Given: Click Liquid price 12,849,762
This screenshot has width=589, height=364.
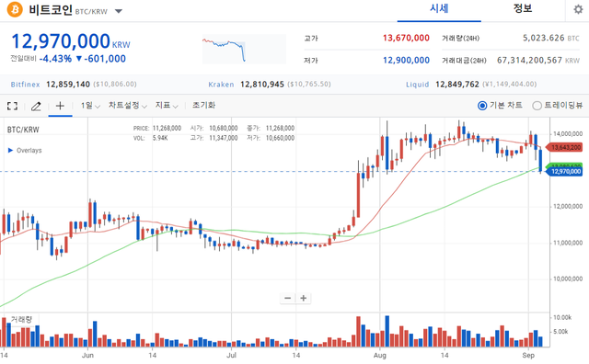Looking at the screenshot, I should click(457, 85).
